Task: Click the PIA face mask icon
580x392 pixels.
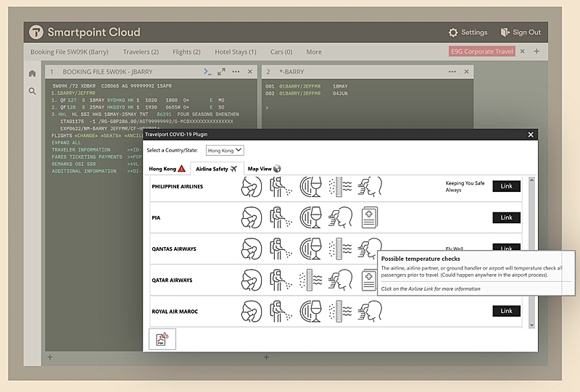Action: pyautogui.click(x=252, y=217)
